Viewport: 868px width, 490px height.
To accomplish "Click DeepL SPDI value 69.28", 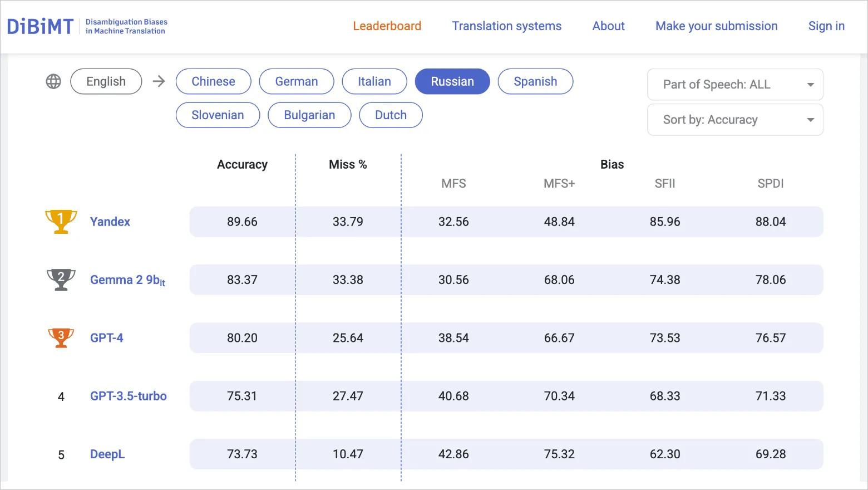I will pos(771,454).
